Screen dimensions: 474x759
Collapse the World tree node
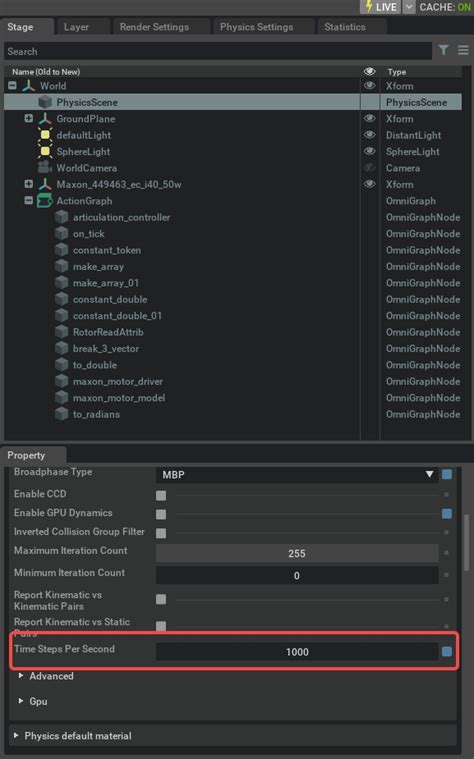tap(13, 86)
